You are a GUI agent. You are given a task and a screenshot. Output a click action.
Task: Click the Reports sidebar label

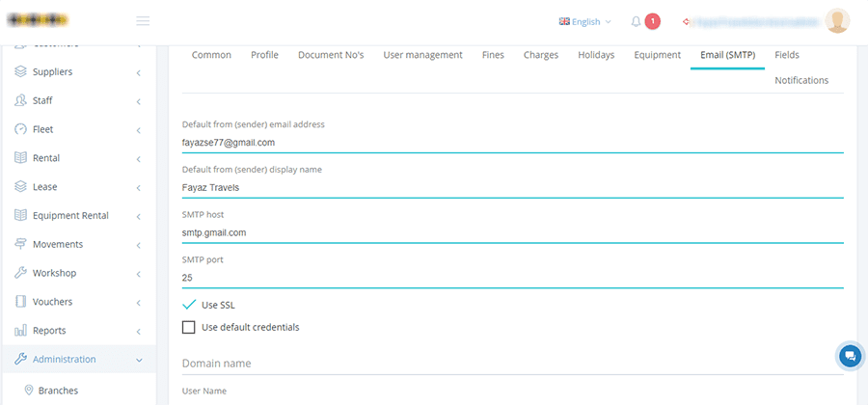pyautogui.click(x=49, y=331)
